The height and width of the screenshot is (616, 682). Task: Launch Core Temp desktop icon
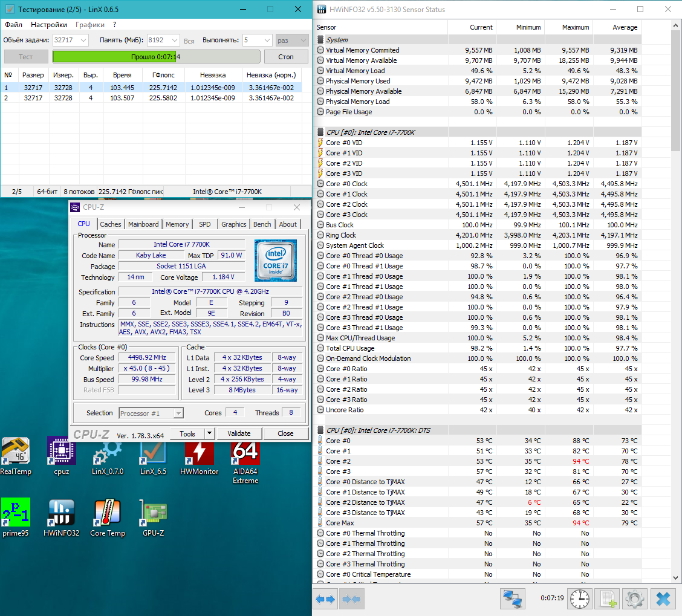pos(108,517)
